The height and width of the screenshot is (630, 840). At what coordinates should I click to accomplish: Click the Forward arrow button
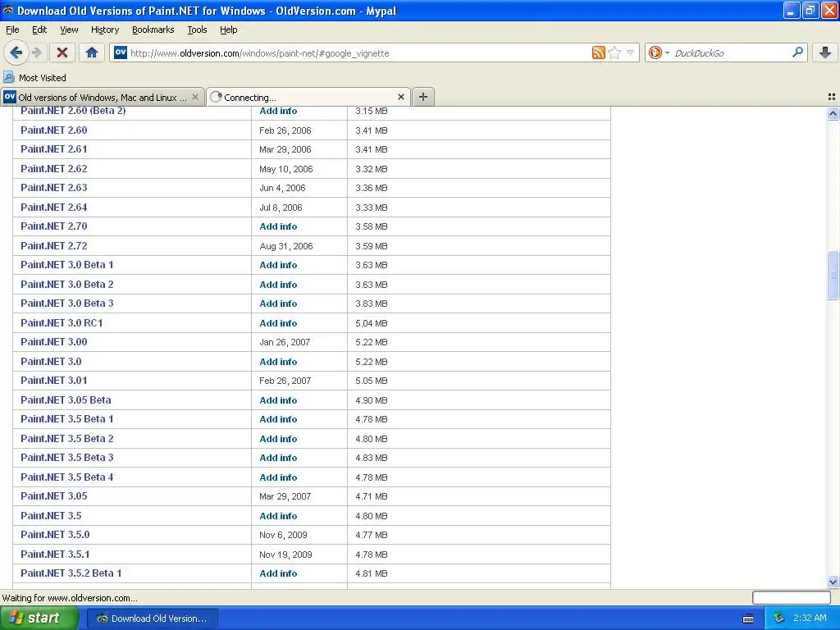(x=36, y=52)
